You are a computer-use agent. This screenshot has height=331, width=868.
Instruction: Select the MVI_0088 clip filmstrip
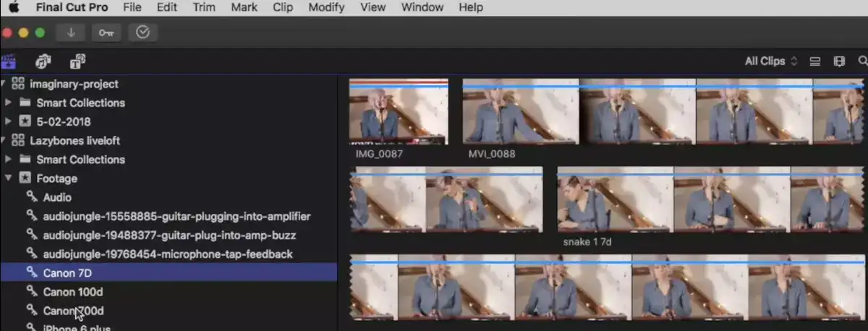tap(663, 111)
